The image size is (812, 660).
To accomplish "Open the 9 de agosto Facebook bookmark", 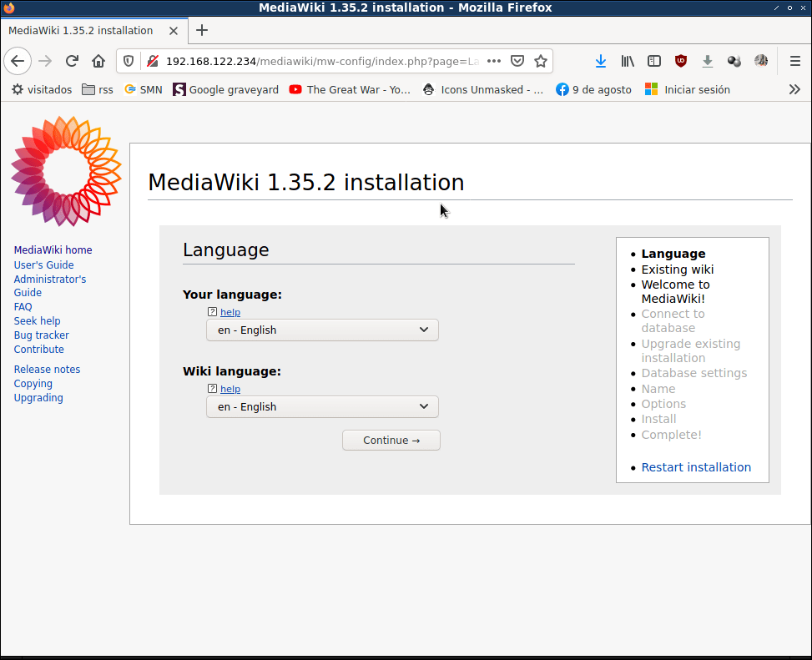I will pyautogui.click(x=594, y=89).
